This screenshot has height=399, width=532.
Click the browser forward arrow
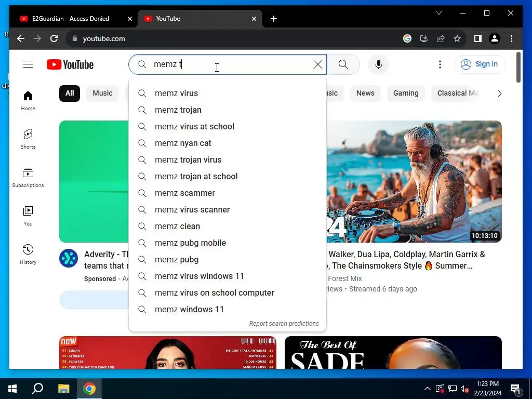pos(37,38)
